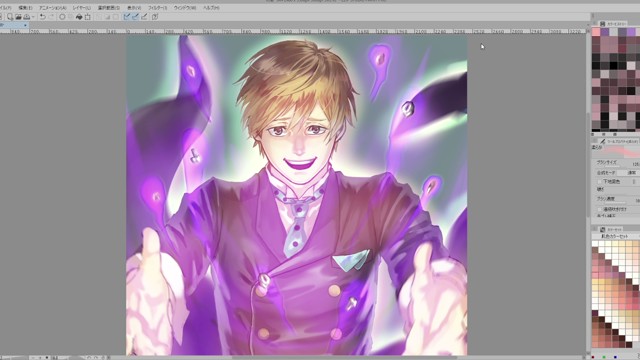
Task: Click the rightmost toolbar settings icon
Action: (155, 17)
